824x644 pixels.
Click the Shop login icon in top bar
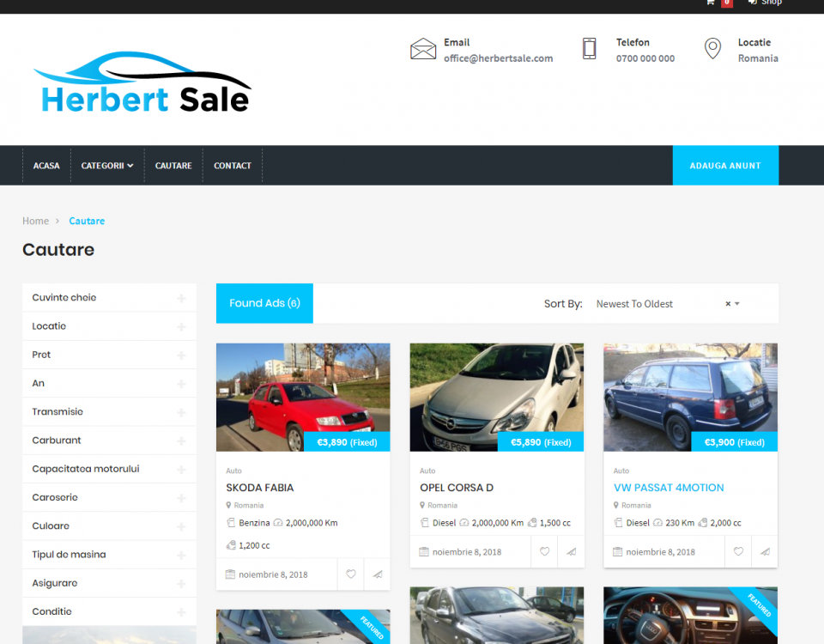click(x=753, y=2)
